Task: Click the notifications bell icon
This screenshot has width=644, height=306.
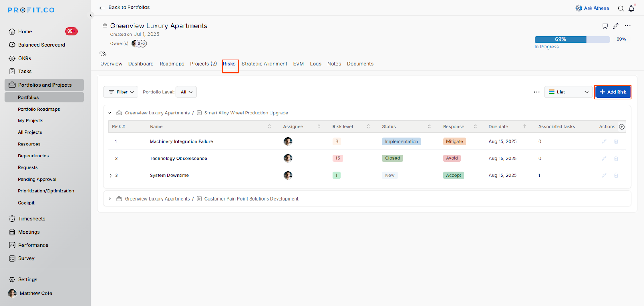Action: (631, 8)
